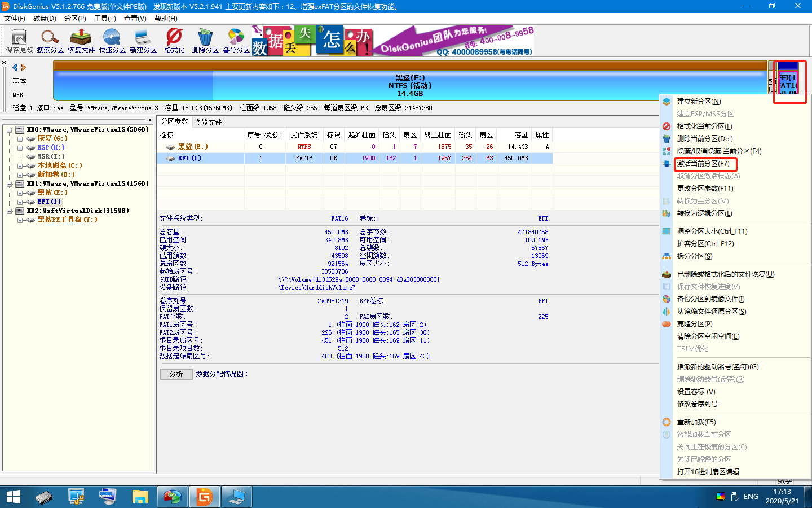Choose 备份分区到镜像文件 menu entry
Screen dimensions: 812x508
[711, 299]
